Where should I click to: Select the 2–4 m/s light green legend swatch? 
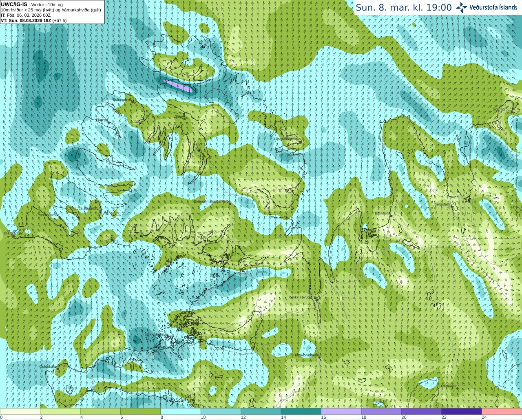pos(60,411)
